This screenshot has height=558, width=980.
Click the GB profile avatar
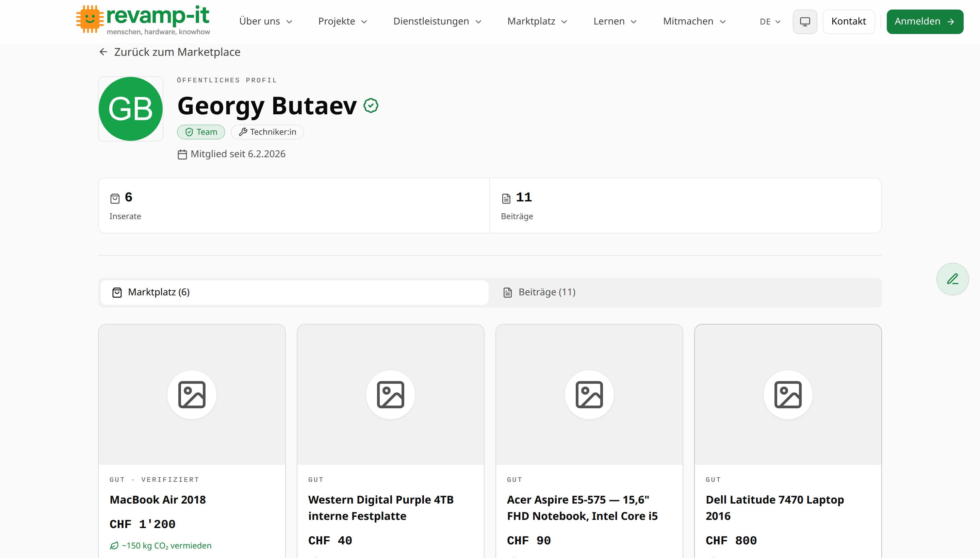coord(131,109)
